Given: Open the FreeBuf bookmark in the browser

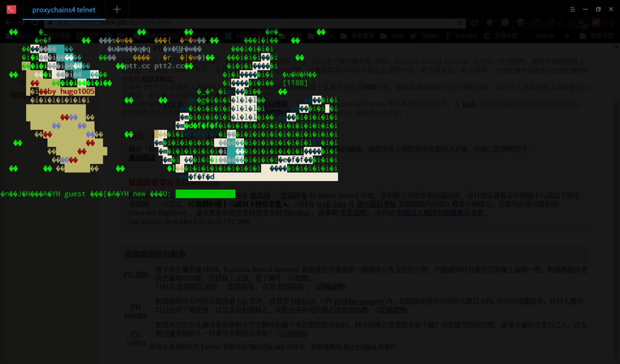Looking at the screenshot, I should (x=462, y=36).
